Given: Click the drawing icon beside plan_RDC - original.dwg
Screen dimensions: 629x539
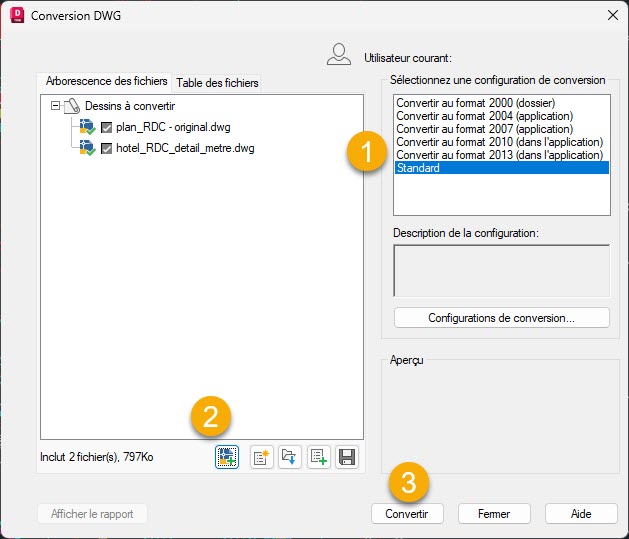Looking at the screenshot, I should pyautogui.click(x=89, y=127).
